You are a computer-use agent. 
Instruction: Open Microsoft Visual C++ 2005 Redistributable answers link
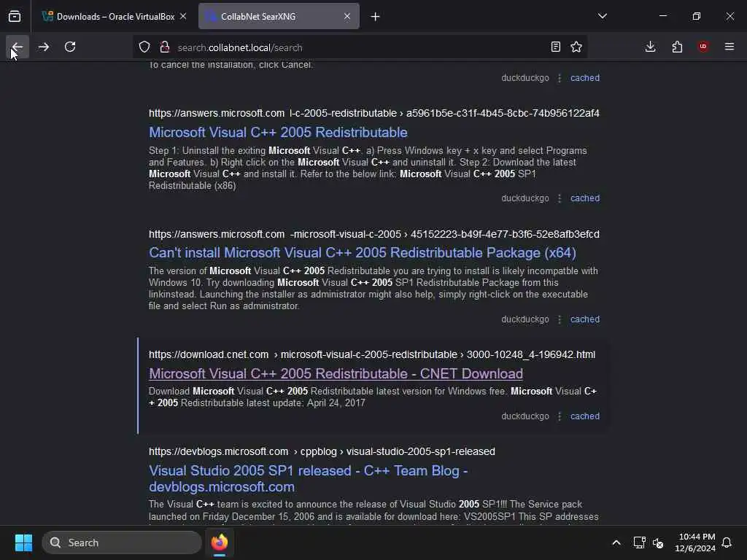(x=278, y=133)
